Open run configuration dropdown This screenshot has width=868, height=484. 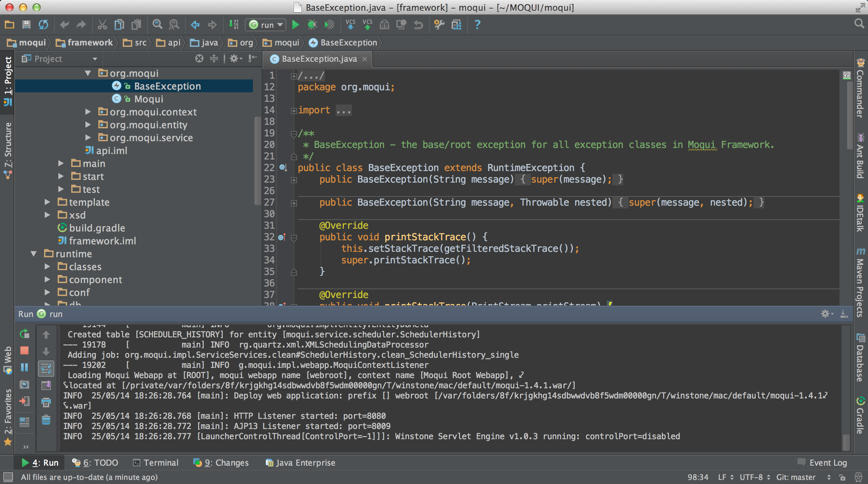(265, 25)
